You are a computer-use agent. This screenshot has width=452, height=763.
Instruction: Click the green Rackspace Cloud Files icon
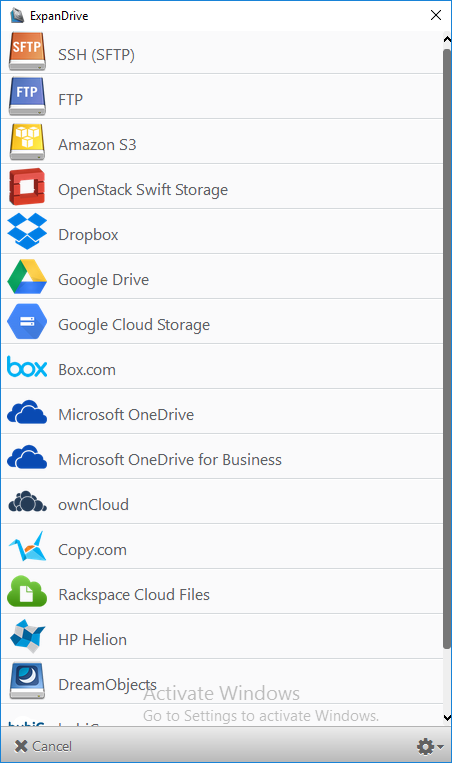pyautogui.click(x=27, y=591)
